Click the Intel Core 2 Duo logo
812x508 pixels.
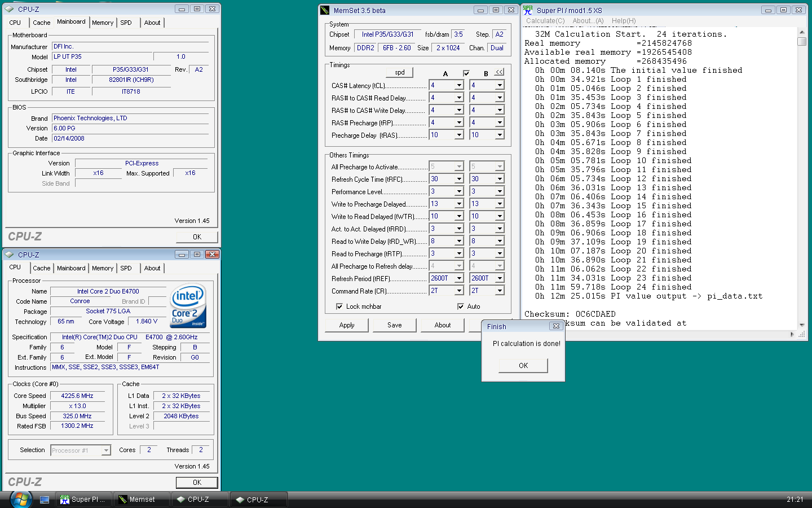coord(188,306)
